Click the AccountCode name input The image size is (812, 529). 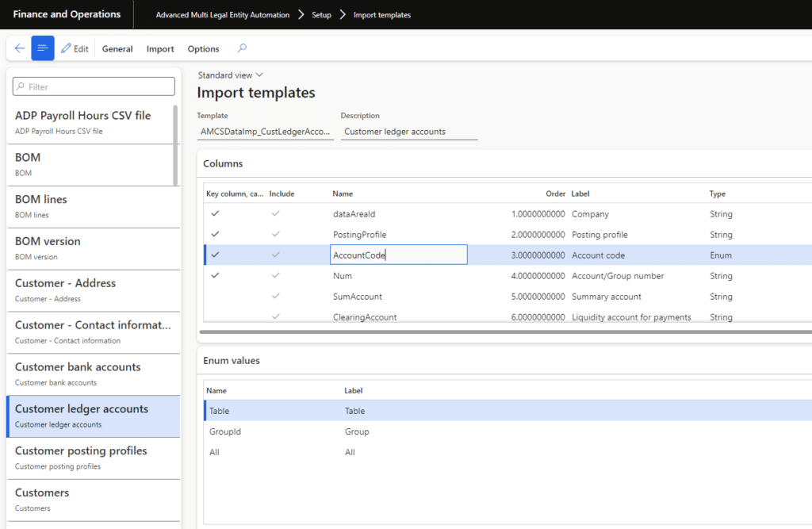[x=399, y=255]
